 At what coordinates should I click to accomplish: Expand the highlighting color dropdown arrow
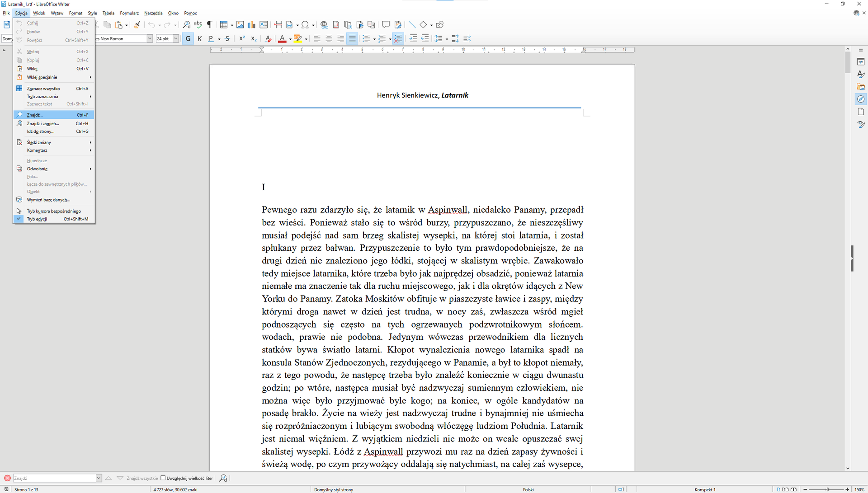[306, 39]
